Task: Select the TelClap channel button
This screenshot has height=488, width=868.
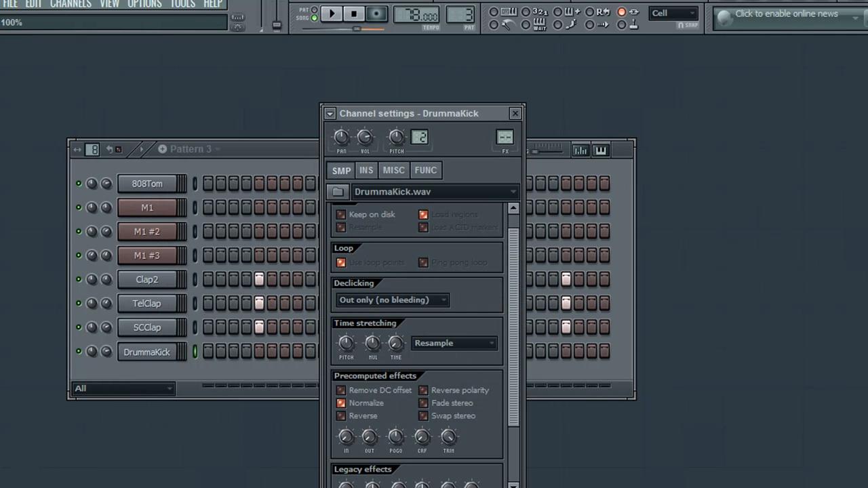Action: click(147, 304)
